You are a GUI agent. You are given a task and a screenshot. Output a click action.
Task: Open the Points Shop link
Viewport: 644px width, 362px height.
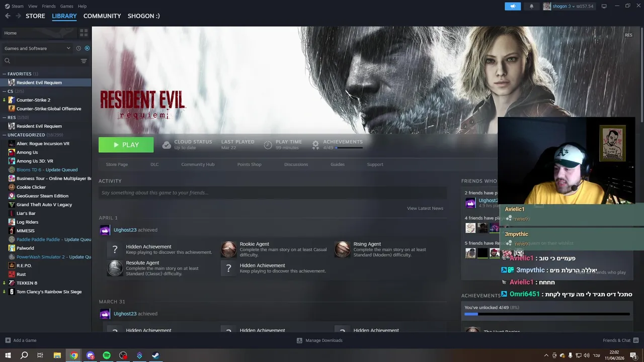[x=249, y=164]
